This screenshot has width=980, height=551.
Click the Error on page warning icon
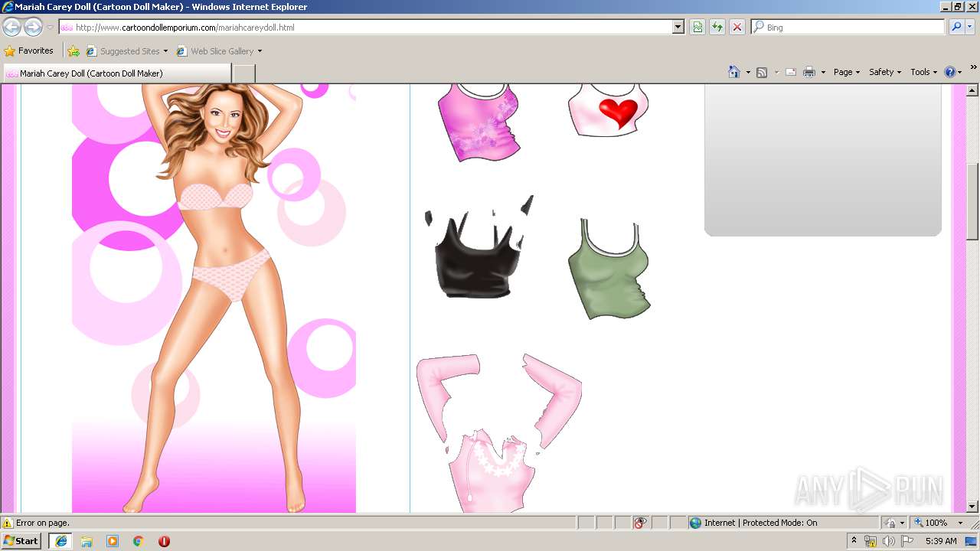point(8,523)
